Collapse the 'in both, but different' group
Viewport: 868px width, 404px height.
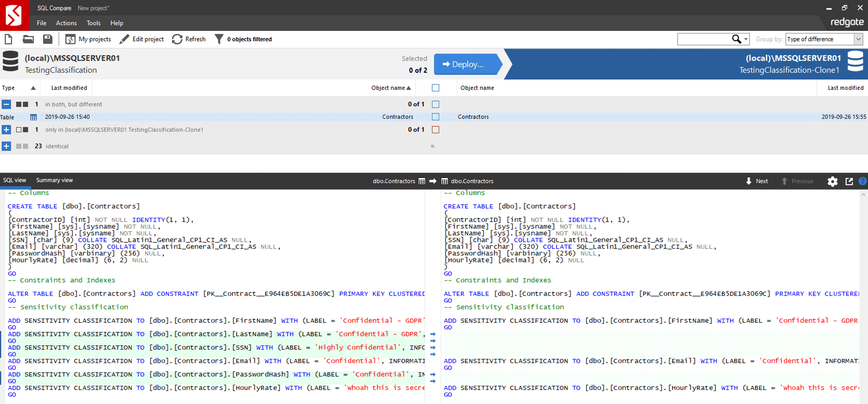tap(6, 104)
